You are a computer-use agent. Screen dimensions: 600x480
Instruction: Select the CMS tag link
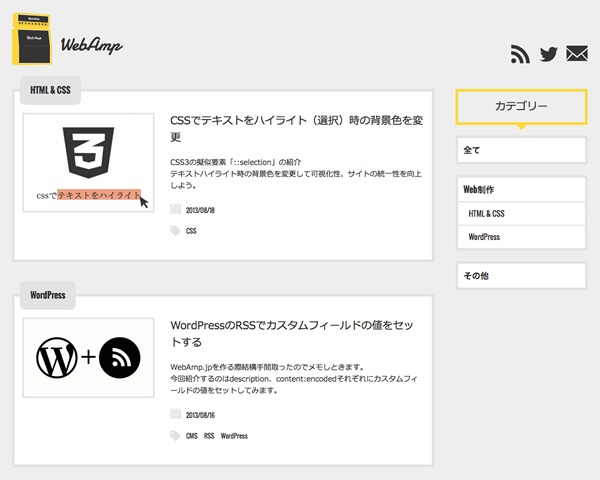192,436
